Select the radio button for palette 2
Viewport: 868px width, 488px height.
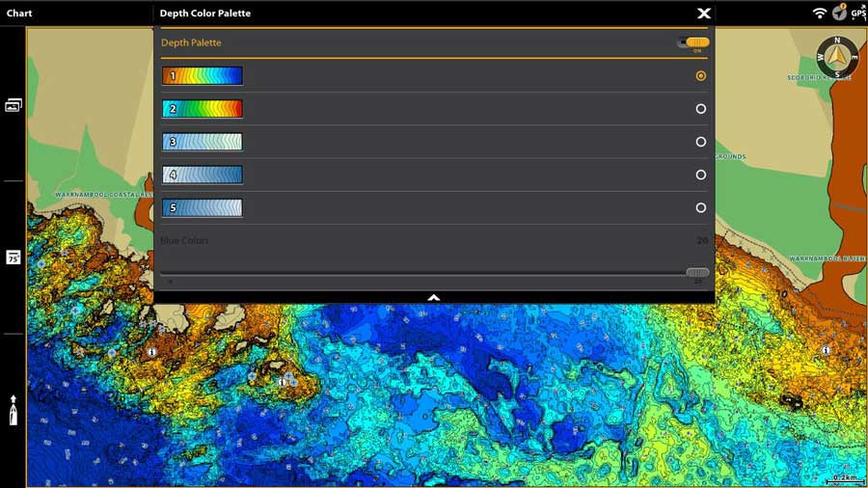pyautogui.click(x=701, y=109)
